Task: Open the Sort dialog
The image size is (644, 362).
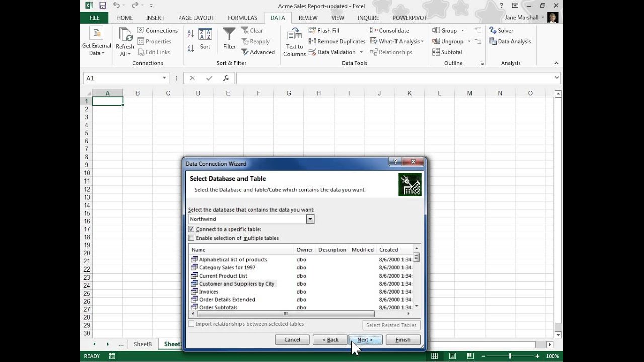Action: pyautogui.click(x=205, y=39)
